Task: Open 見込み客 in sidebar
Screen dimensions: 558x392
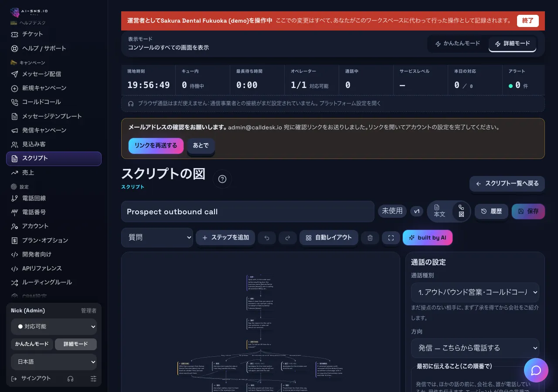Action: pos(54,144)
